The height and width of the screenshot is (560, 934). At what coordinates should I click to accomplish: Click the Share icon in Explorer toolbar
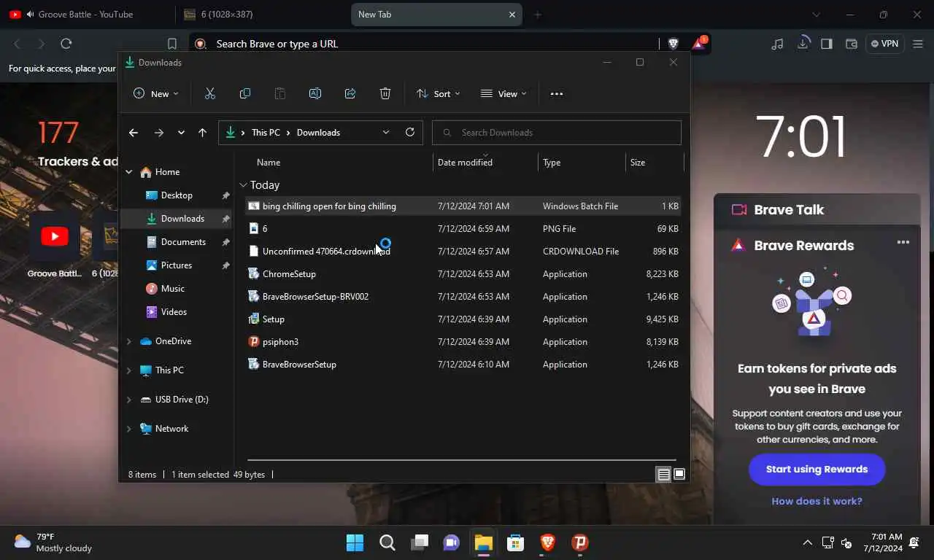click(x=350, y=93)
